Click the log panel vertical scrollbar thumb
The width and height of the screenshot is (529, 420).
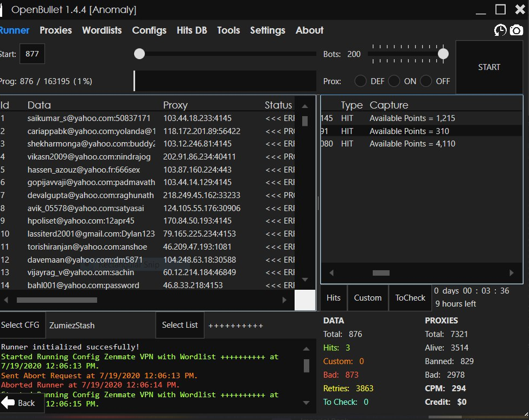(x=307, y=366)
